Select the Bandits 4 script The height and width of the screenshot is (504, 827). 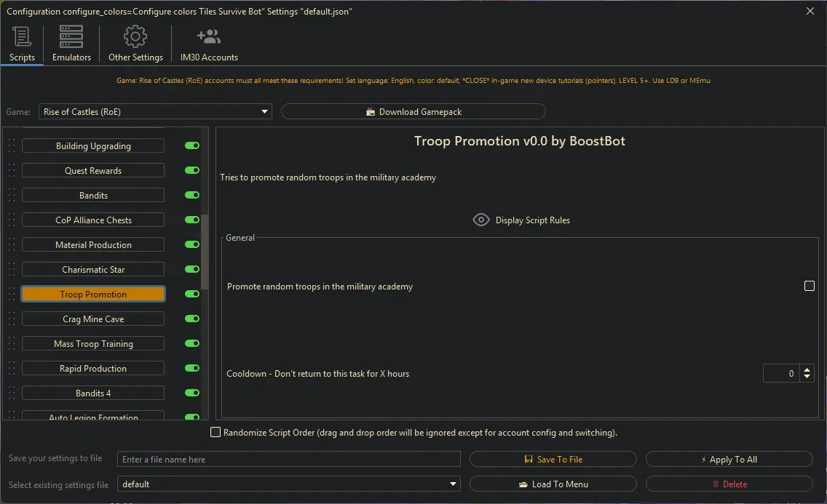click(x=93, y=393)
